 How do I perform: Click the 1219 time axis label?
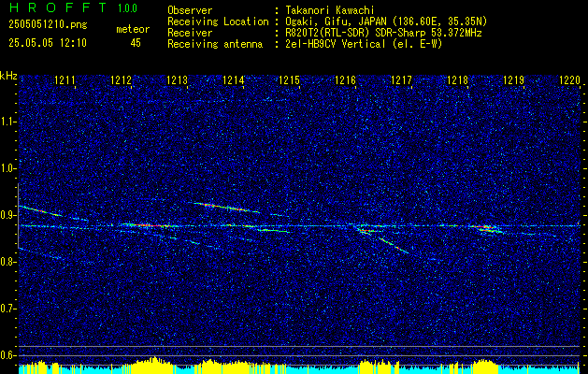[x=514, y=79]
